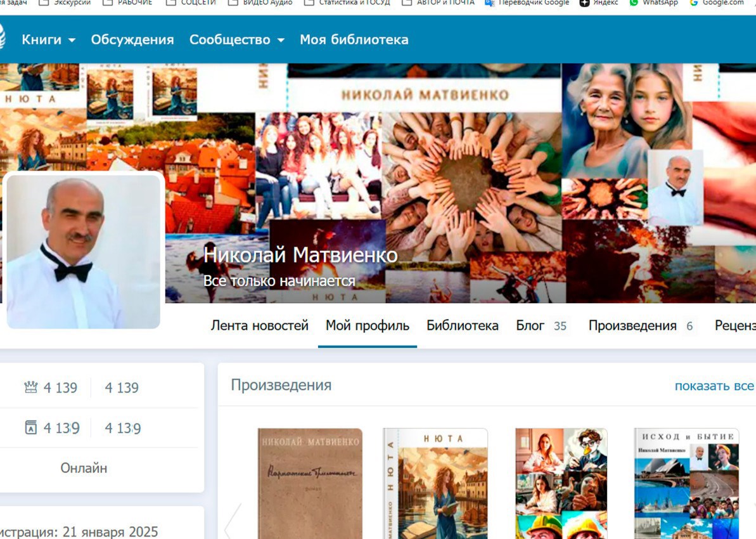Open the Переводчик Google bookmark
This screenshot has width=756, height=539.
point(527,3)
